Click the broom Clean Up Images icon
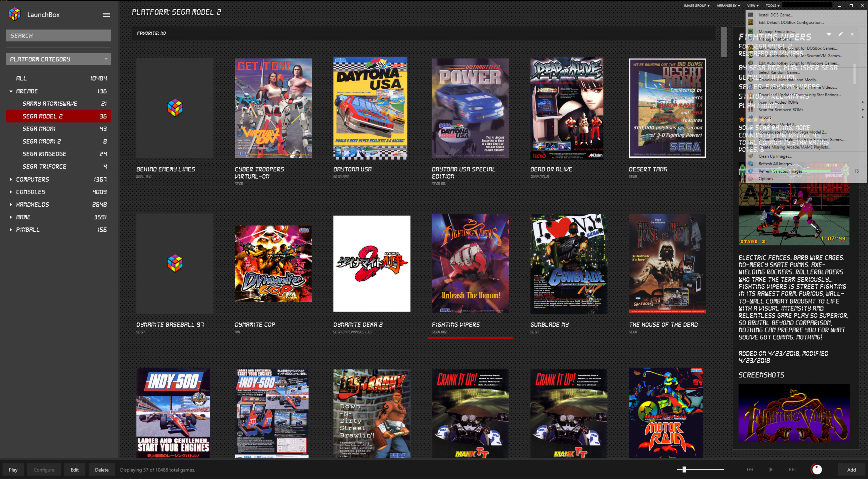Screen dimensions: 868x479 click(750, 156)
